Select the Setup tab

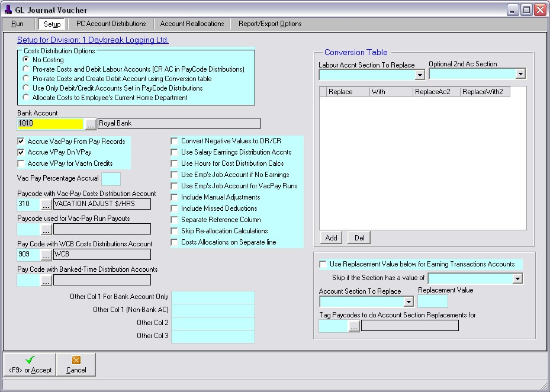pos(52,24)
